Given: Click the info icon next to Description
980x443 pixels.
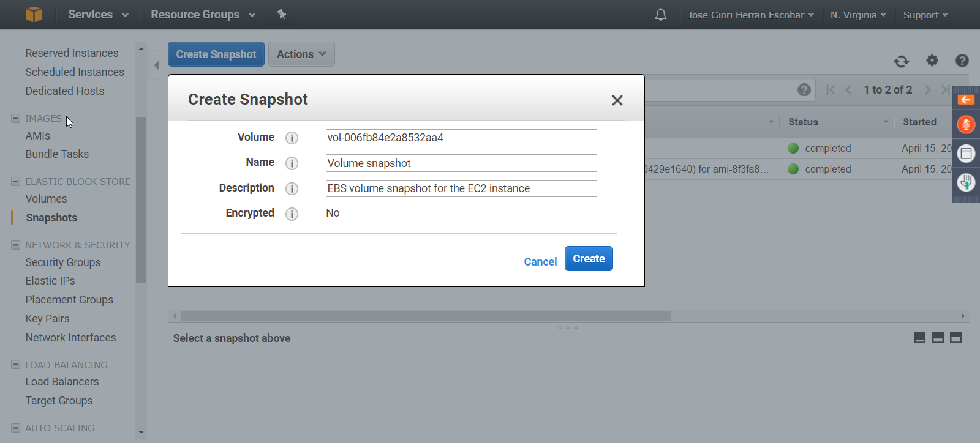Looking at the screenshot, I should point(292,188).
